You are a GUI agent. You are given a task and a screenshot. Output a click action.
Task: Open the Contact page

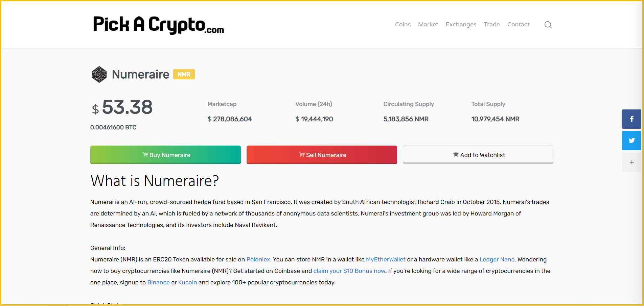(x=518, y=24)
